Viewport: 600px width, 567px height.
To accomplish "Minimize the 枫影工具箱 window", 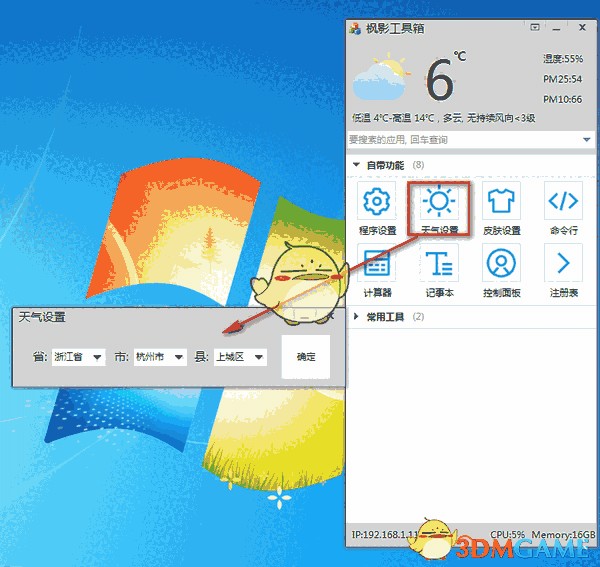I will tap(556, 29).
